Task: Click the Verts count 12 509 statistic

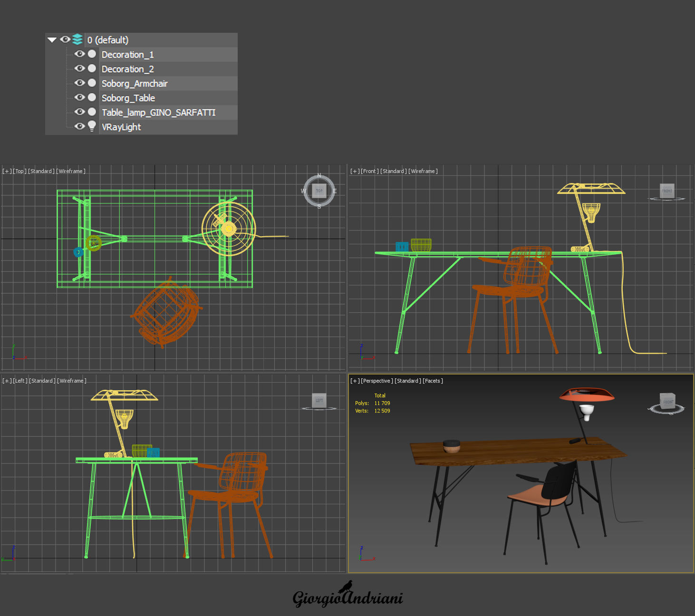Action: click(x=373, y=411)
